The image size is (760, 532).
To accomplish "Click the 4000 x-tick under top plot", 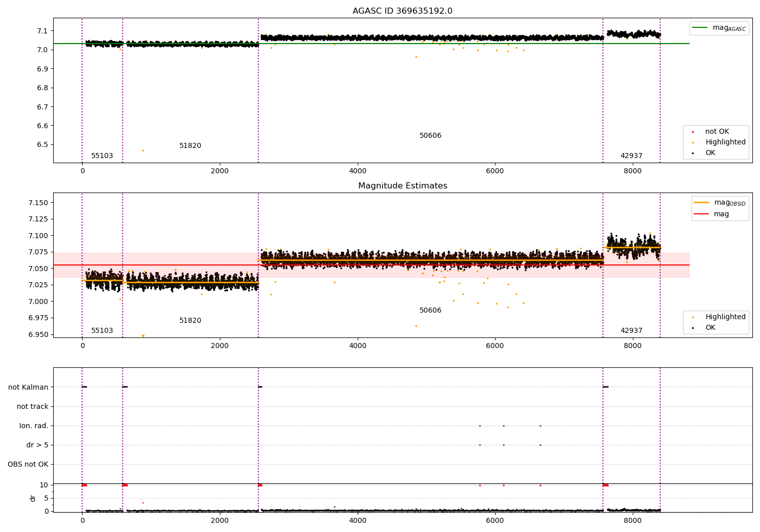I will coord(358,171).
